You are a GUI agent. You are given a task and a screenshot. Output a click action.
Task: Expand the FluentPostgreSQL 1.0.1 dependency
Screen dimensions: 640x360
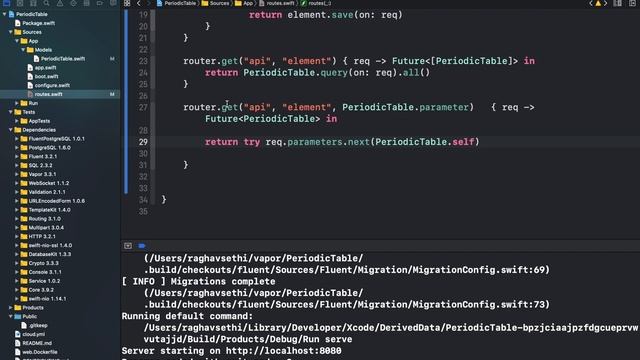tap(17, 139)
